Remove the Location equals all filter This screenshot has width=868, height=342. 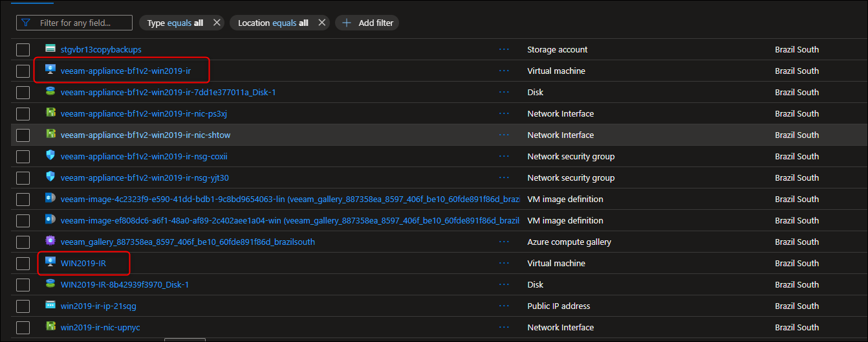click(x=322, y=23)
